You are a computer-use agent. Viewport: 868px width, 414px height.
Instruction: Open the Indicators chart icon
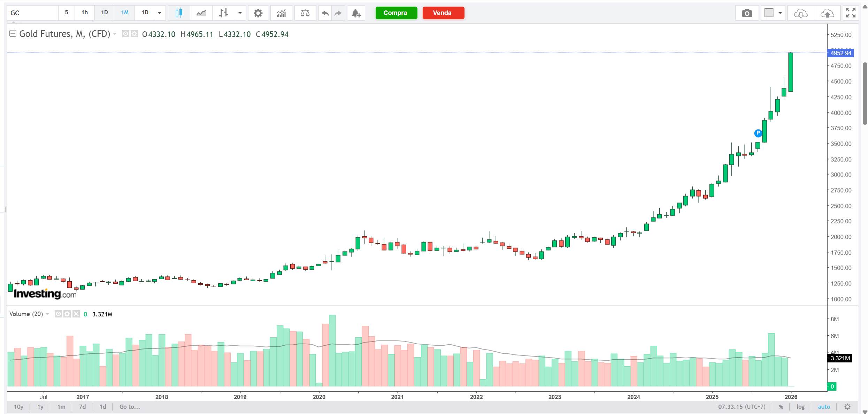pos(281,13)
